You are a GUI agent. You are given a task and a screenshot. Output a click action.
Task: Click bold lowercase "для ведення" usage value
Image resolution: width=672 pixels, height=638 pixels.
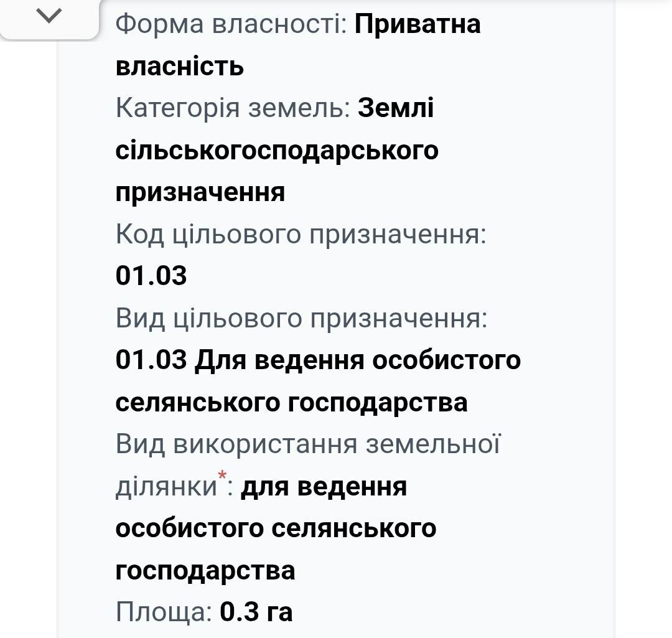pyautogui.click(x=324, y=487)
